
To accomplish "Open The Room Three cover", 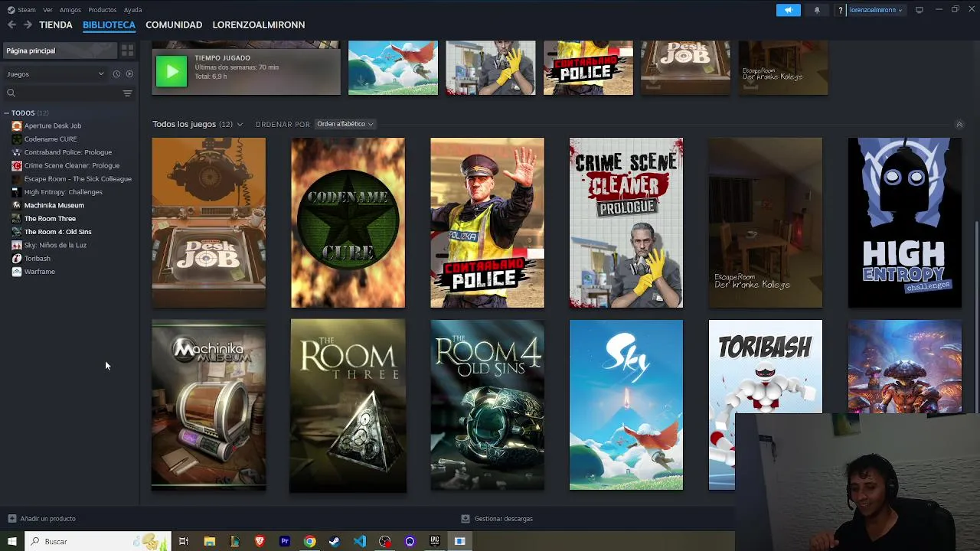I will pyautogui.click(x=348, y=405).
